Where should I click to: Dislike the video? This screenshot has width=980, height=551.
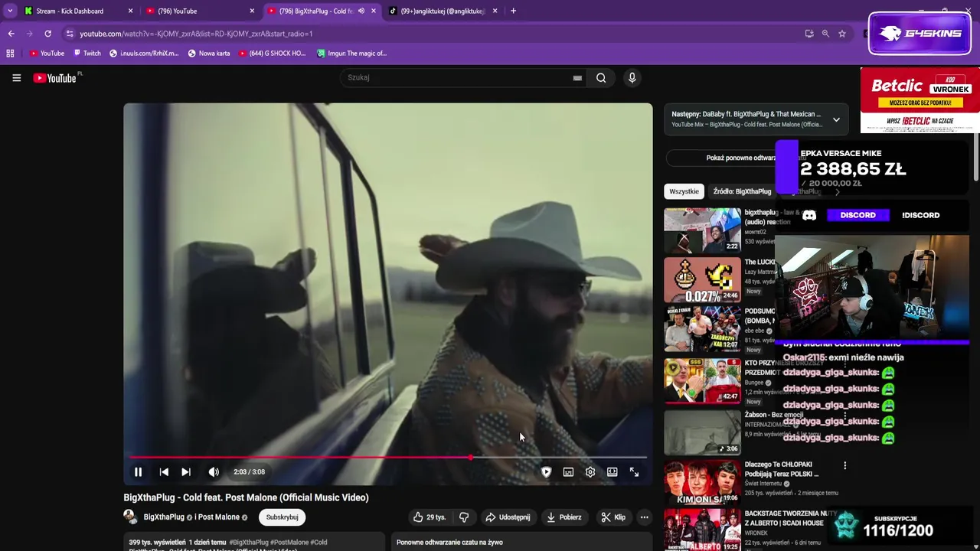coord(464,517)
